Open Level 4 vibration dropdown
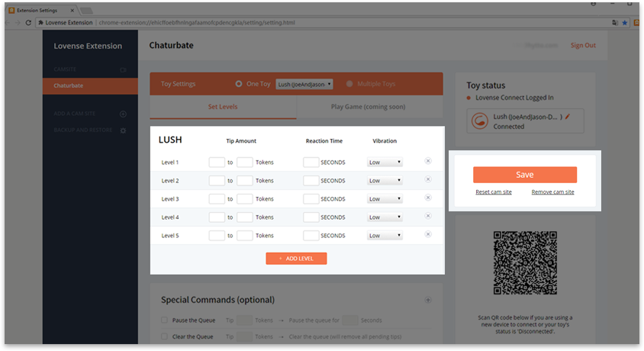The image size is (644, 351). coord(385,217)
